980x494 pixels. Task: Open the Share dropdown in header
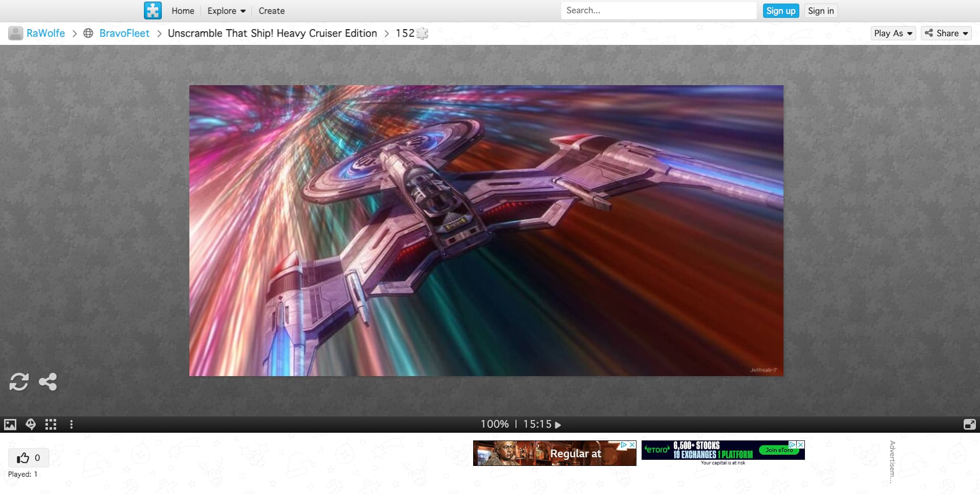[x=946, y=33]
